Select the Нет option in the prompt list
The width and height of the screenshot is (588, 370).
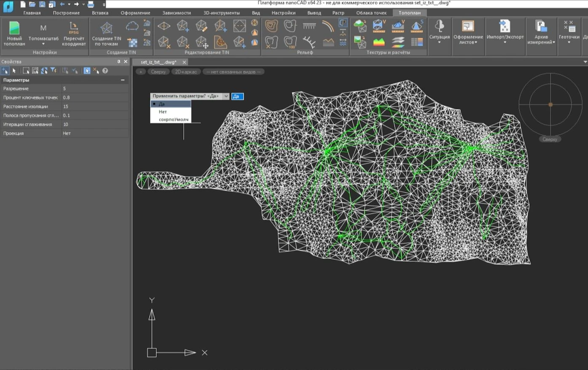(x=163, y=112)
